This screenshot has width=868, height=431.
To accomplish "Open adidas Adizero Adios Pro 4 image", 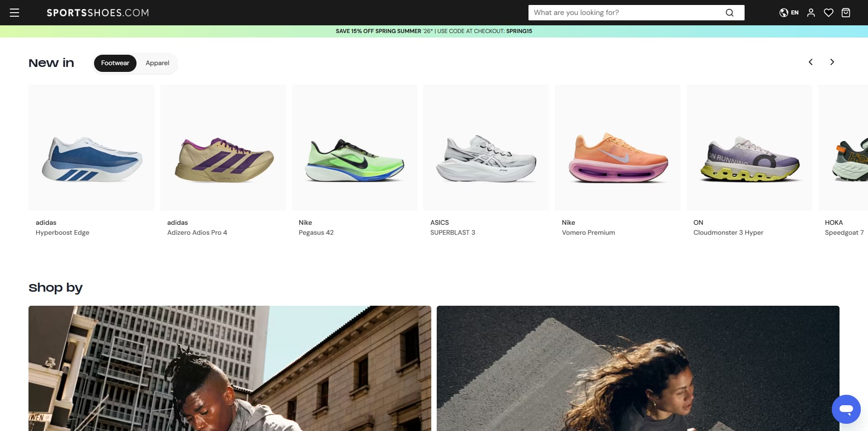I will [x=223, y=147].
